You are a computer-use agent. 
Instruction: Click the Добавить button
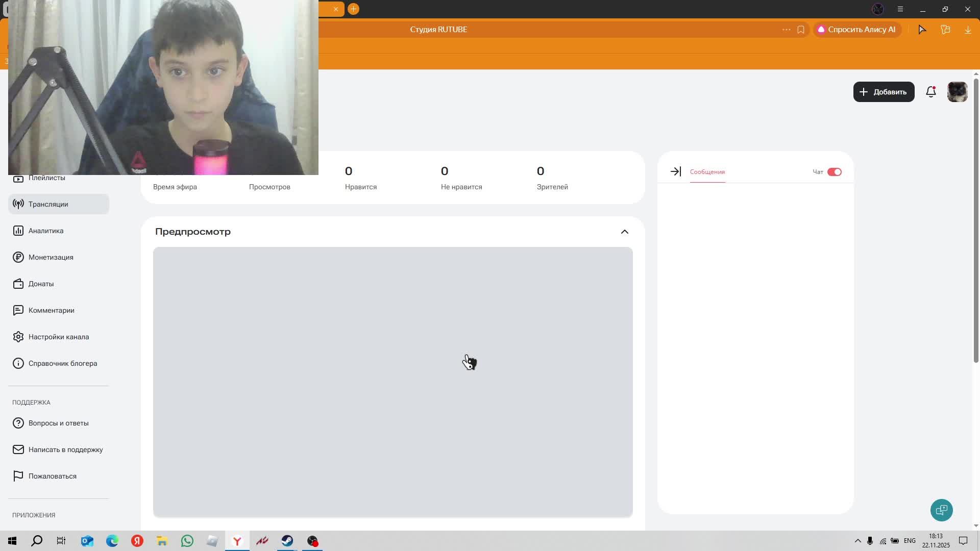coord(884,92)
